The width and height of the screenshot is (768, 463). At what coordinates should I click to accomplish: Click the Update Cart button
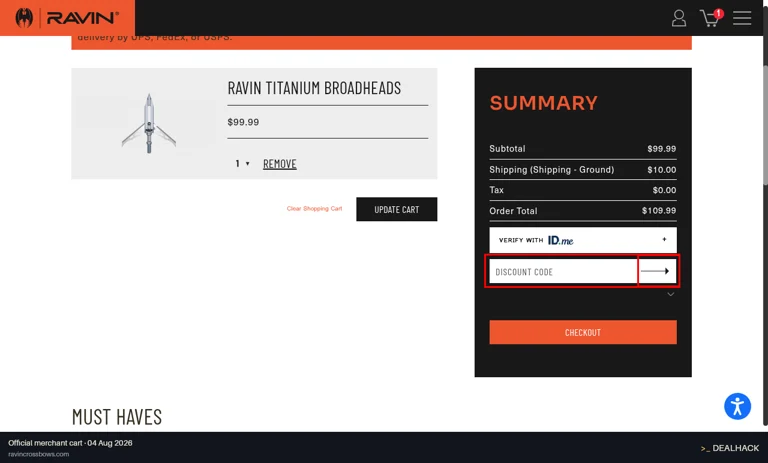coord(397,209)
